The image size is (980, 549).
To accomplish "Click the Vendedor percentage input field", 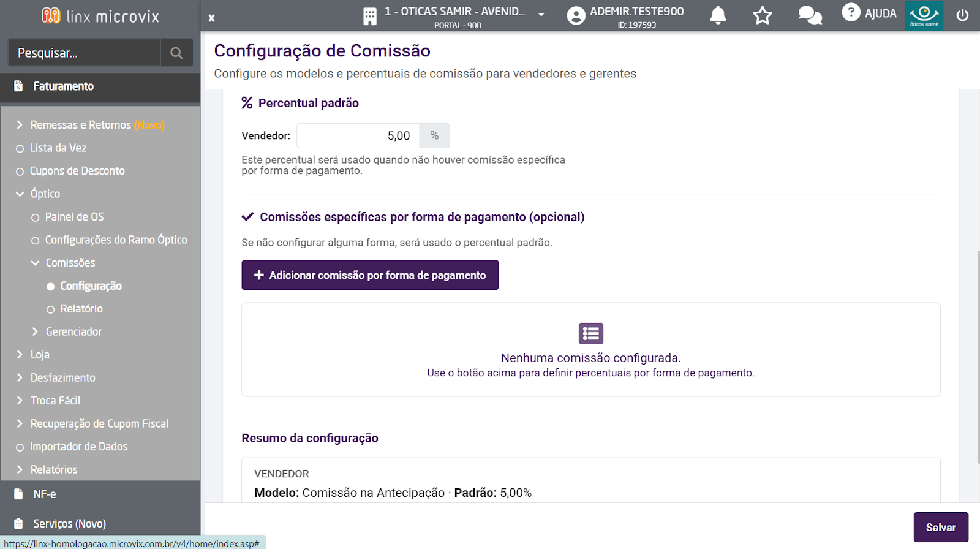I will point(358,136).
